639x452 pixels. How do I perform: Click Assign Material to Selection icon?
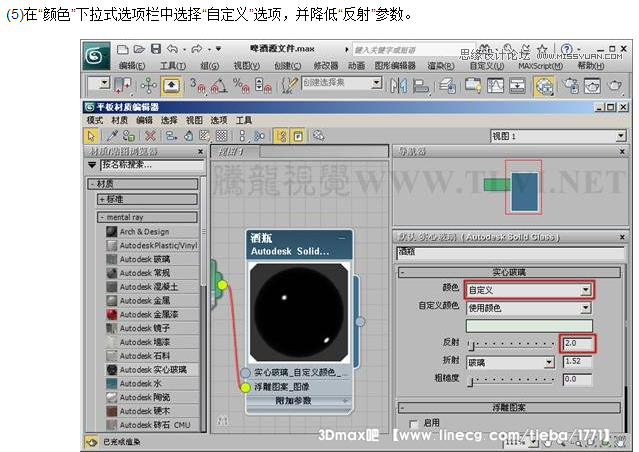coord(129,136)
